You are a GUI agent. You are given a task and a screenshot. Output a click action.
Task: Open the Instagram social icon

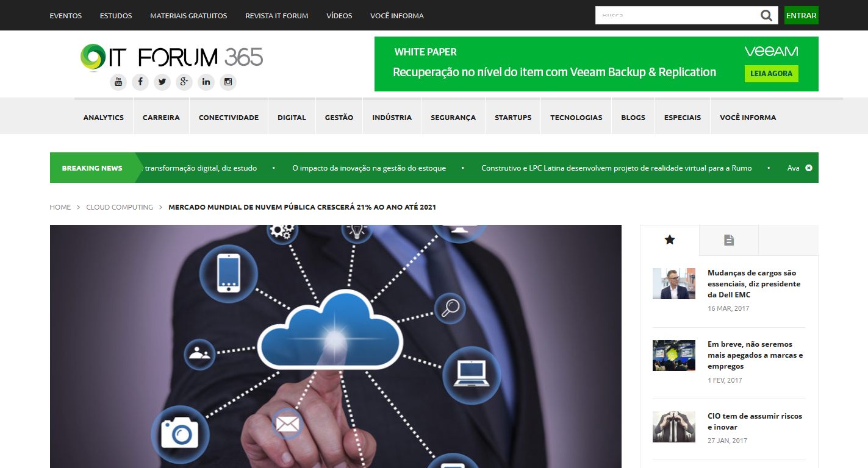(x=228, y=82)
